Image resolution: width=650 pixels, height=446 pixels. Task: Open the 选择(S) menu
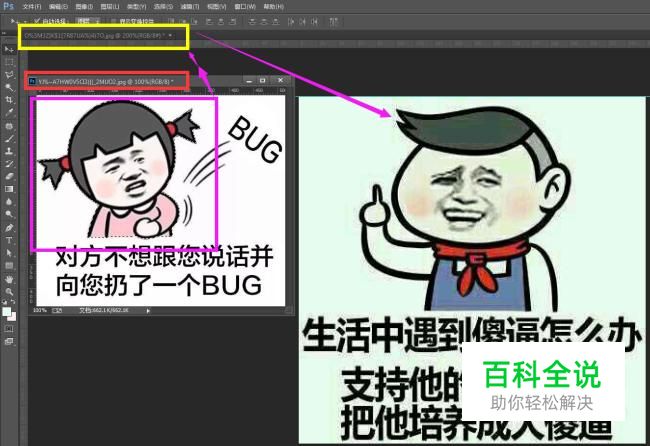click(x=163, y=7)
